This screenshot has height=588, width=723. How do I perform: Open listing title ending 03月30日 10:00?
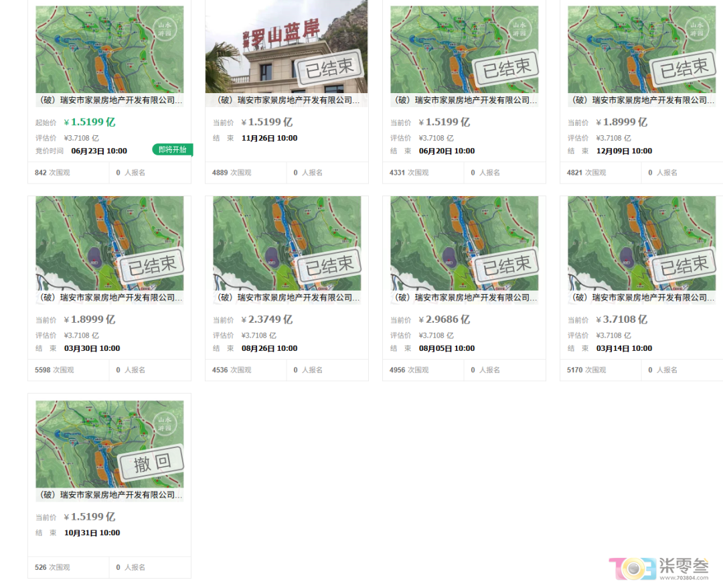pos(111,297)
